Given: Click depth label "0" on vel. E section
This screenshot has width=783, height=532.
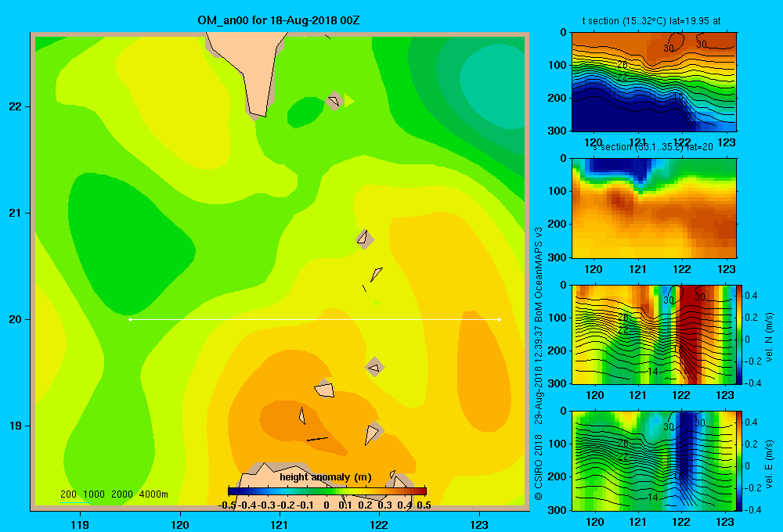Looking at the screenshot, I should pos(563,411).
